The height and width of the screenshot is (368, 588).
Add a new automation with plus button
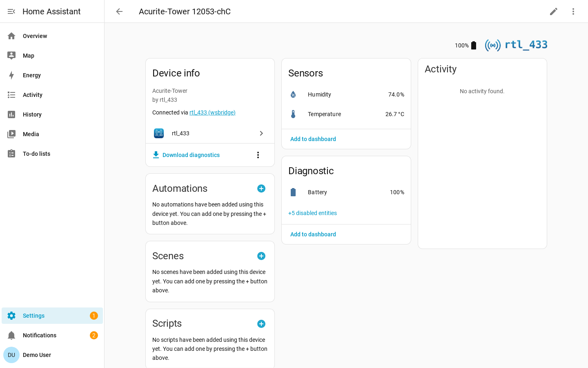(x=261, y=188)
